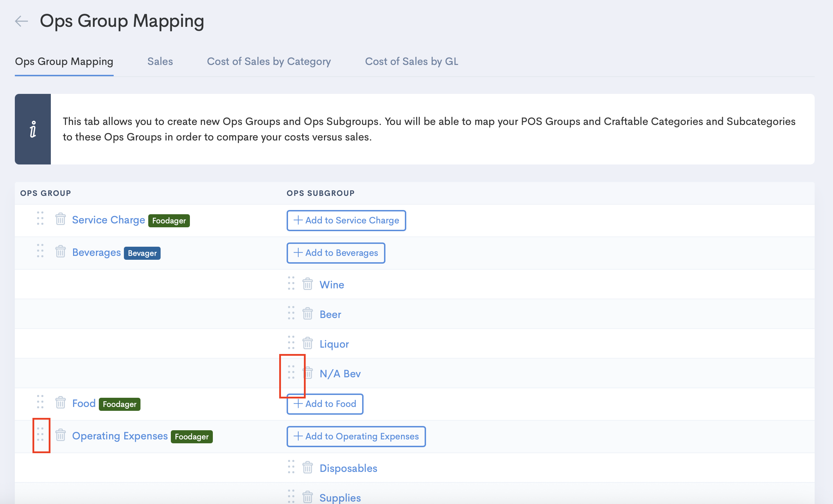This screenshot has height=504, width=833.
Task: Click Add to Beverages button
Action: tap(335, 253)
